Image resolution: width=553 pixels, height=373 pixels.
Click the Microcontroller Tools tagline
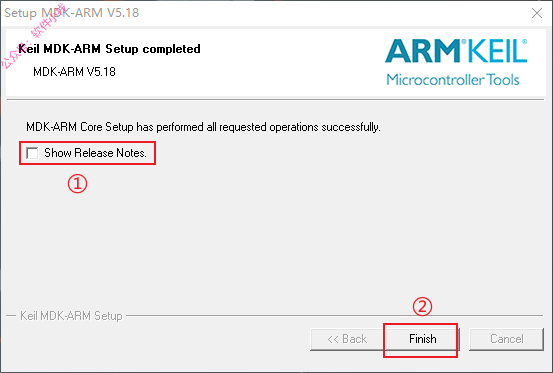(x=453, y=80)
